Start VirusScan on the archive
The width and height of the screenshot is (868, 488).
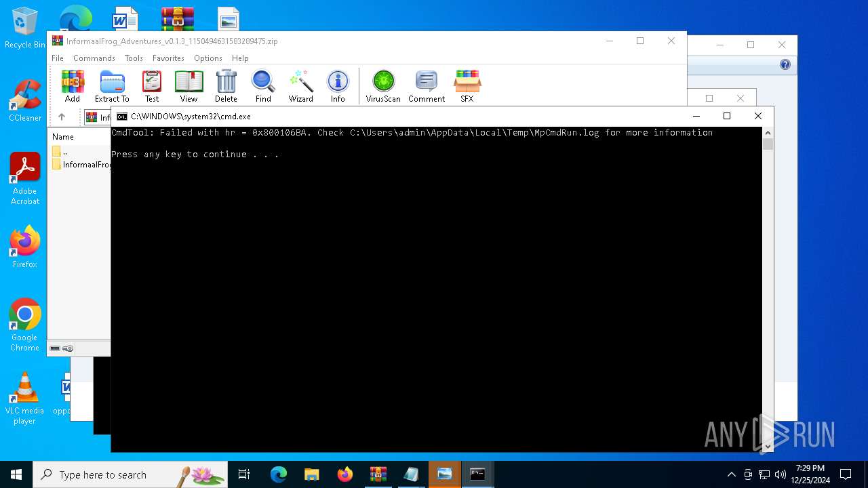click(383, 86)
